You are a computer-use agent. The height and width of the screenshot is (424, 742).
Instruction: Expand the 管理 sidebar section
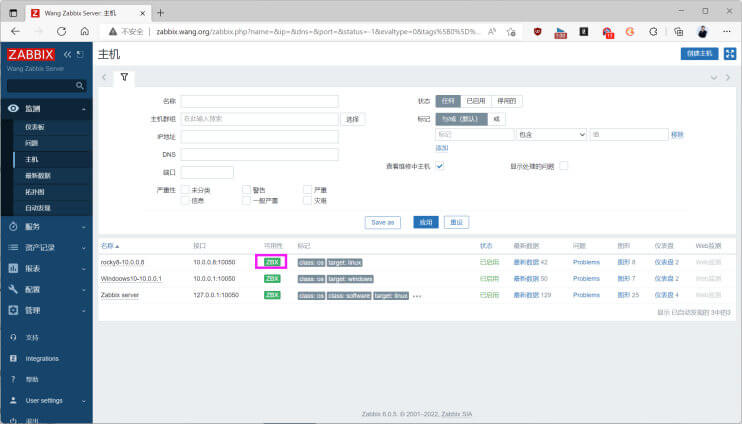coord(47,310)
